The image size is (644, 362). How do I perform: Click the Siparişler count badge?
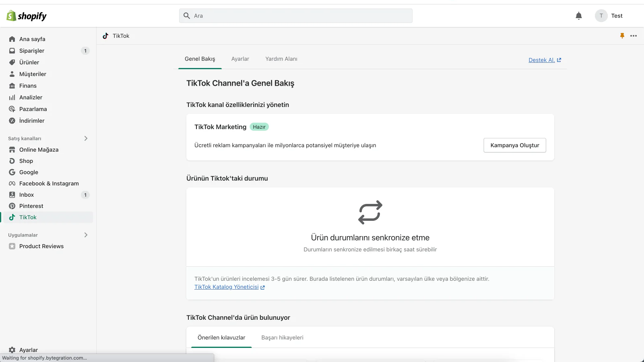click(x=85, y=51)
